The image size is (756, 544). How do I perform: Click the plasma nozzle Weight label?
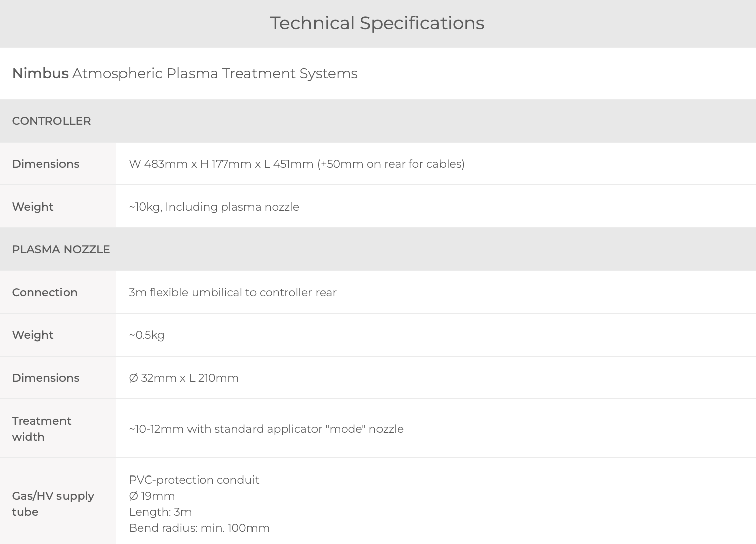(x=33, y=335)
